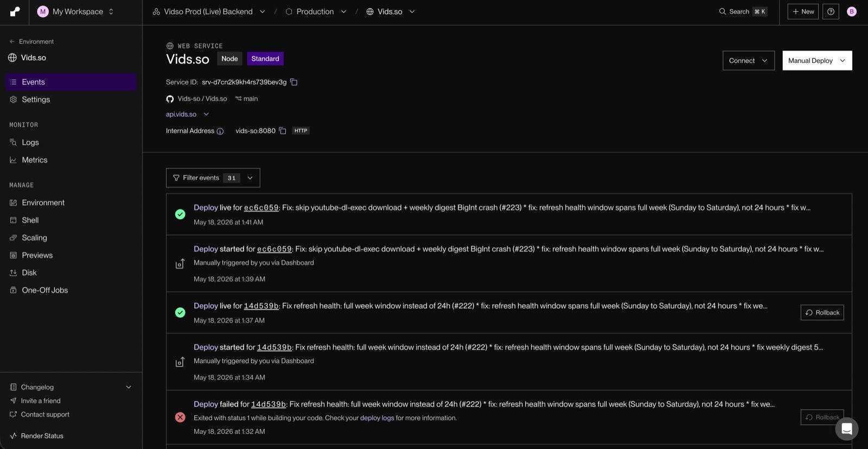
Task: Open the chat support bubble
Action: pos(846,429)
